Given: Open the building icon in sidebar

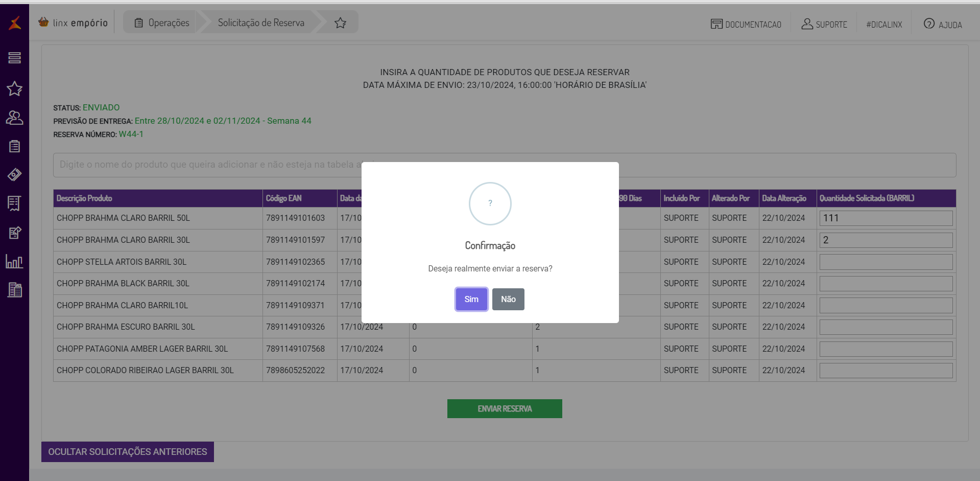Looking at the screenshot, I should pos(15,290).
